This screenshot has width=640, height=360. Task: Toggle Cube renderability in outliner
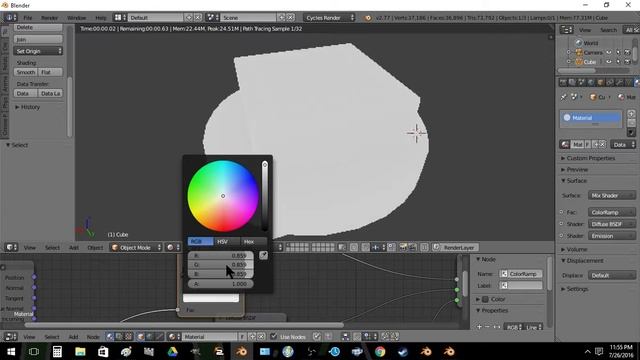pos(627,62)
